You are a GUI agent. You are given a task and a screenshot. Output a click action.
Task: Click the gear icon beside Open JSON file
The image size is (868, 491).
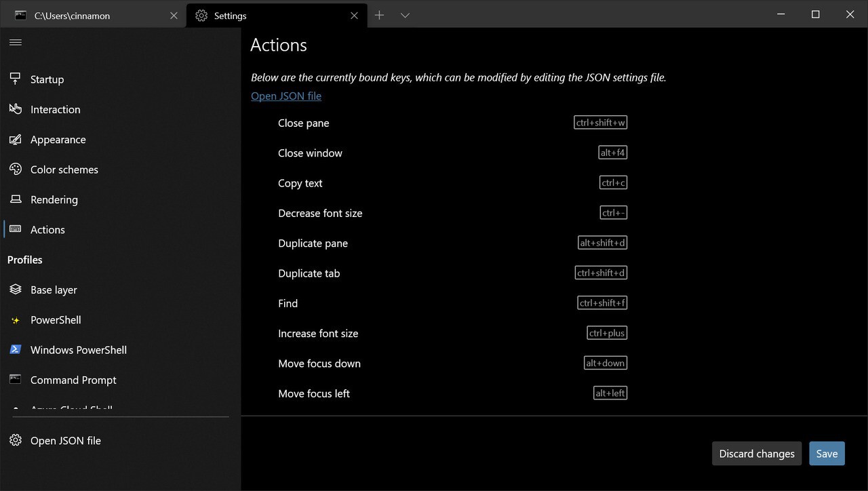point(16,441)
